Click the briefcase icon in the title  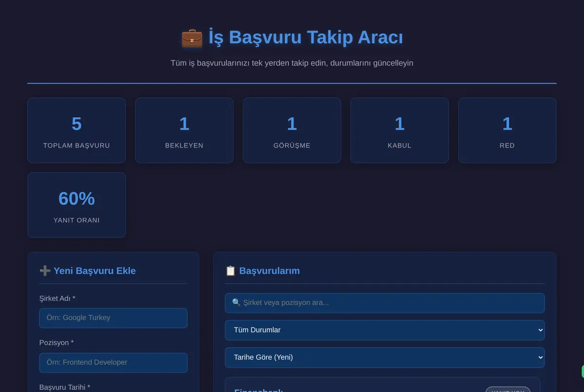[x=192, y=37]
